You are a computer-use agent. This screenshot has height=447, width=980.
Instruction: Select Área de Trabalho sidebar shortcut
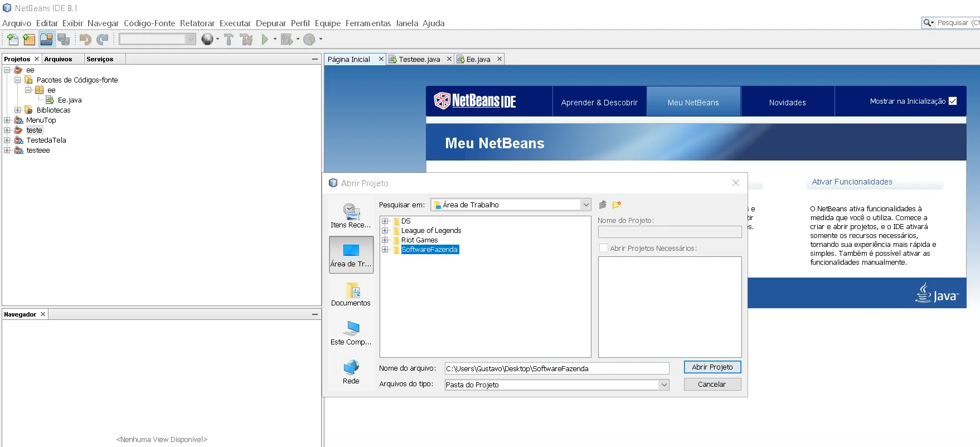tap(351, 255)
